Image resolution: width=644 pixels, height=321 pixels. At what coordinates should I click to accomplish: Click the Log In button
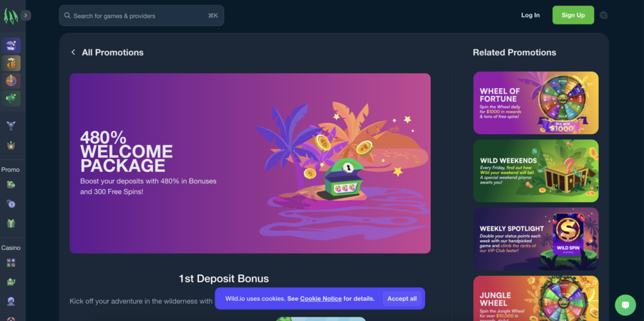click(x=530, y=15)
